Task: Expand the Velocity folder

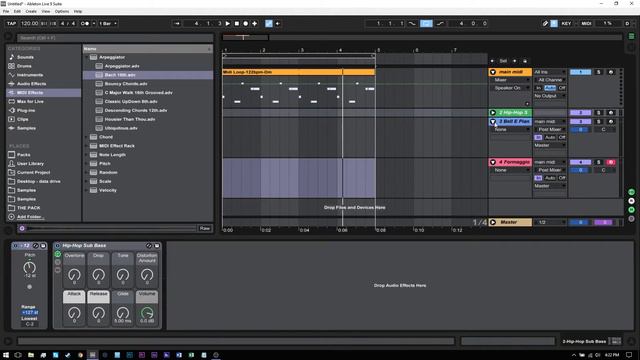Action: pos(86,190)
